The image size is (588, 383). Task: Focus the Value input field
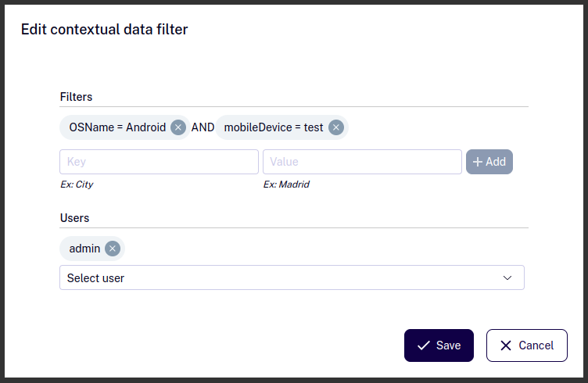tap(362, 162)
